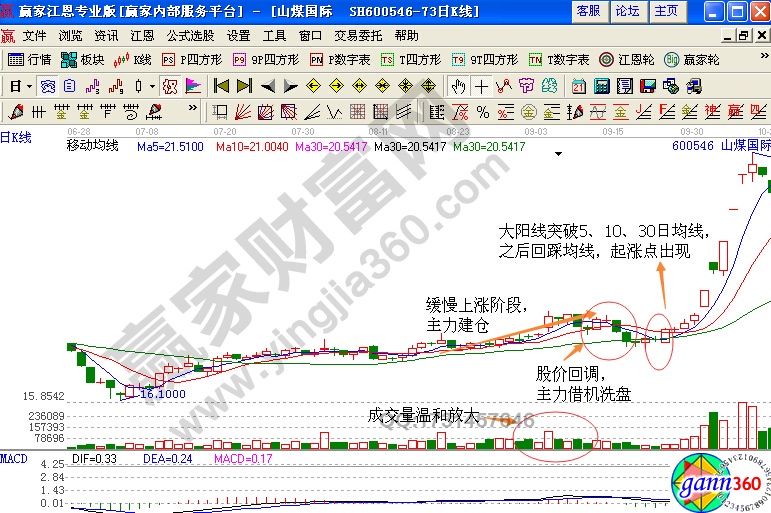The image size is (771, 513).
Task: Select the percent sign drawing tool
Action: click(482, 110)
